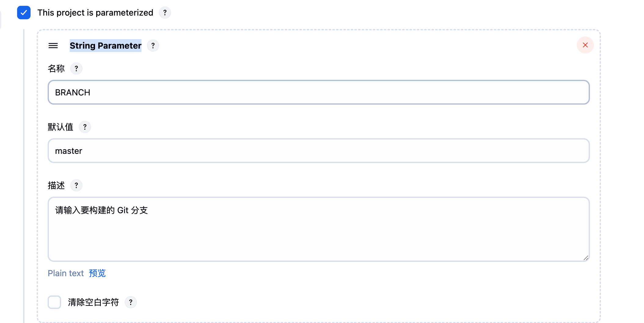This screenshot has height=323, width=644.
Task: Show help for the 描述 field
Action: click(76, 185)
